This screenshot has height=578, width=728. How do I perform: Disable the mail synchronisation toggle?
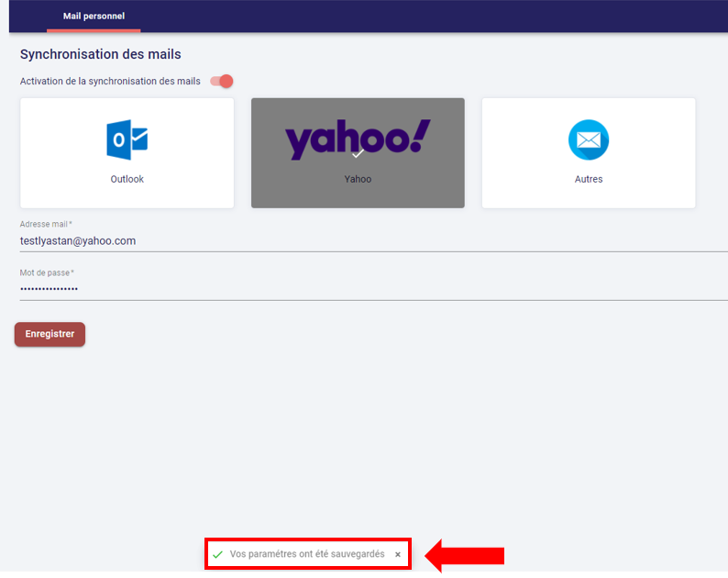point(222,82)
